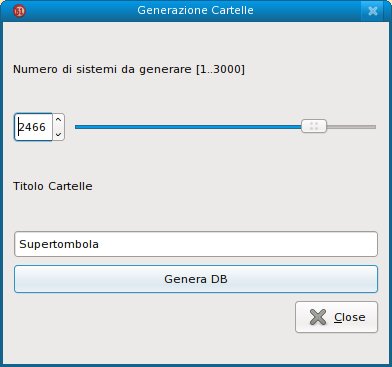Click the [1..3000] range text
Viewport: 392px width, 367px height.
(x=220, y=69)
